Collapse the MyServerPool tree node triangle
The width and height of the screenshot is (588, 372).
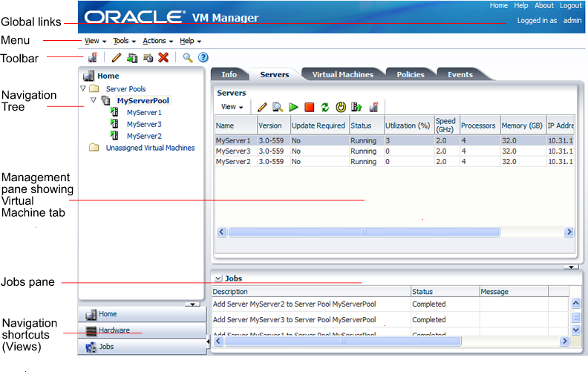pos(94,100)
